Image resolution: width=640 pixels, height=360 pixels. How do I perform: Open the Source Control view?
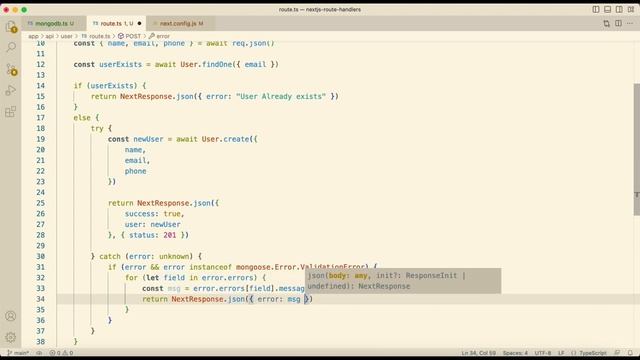point(11,69)
